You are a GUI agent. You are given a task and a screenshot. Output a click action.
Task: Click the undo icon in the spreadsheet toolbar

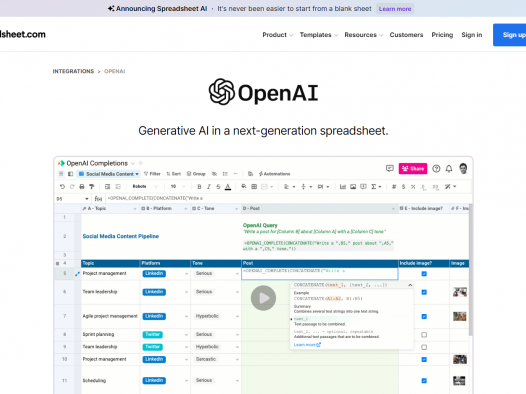62,187
